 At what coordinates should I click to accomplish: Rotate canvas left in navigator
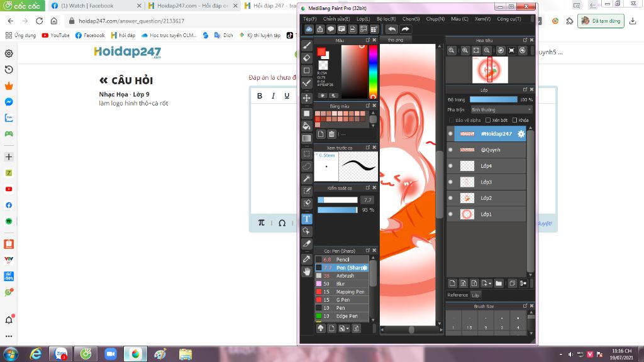[x=501, y=50]
